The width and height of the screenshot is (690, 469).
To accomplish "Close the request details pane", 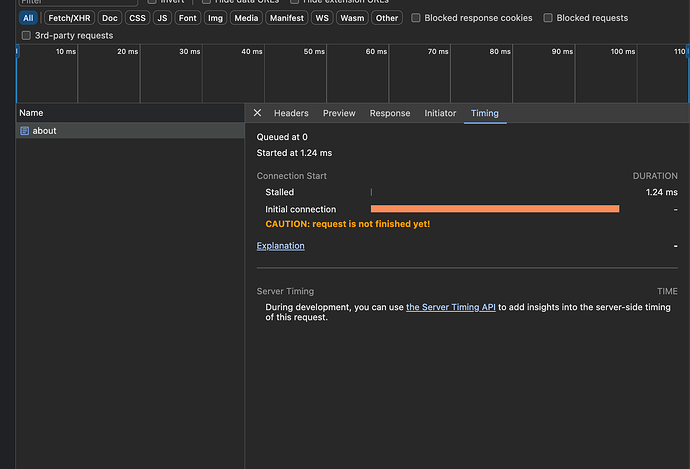I will coord(257,113).
